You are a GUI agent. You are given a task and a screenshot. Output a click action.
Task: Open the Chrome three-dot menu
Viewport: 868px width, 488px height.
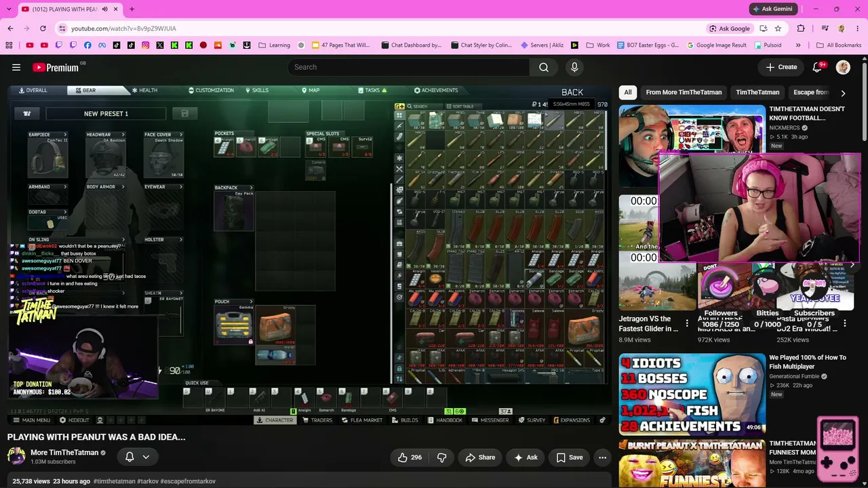(857, 28)
